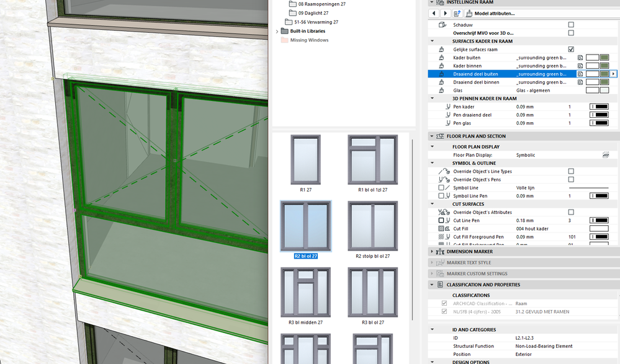Image resolution: width=620 pixels, height=364 pixels.
Task: Click the Position value Exterior
Action: (524, 355)
